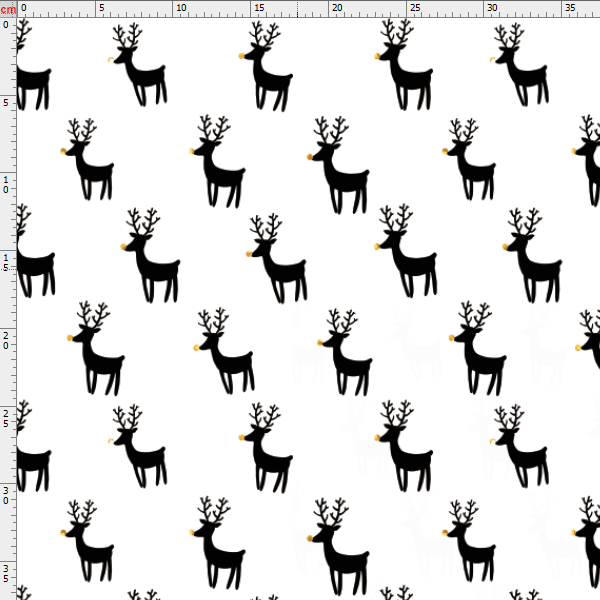The height and width of the screenshot is (600, 600).
Task: Click the 30 mark on vertical ruler
Action: coord(6,496)
